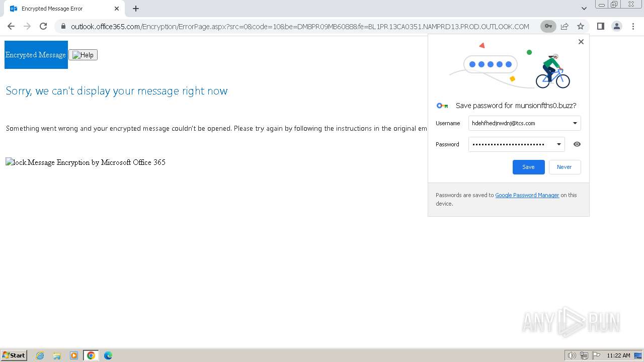Screen dimensions: 644x362
Task: Click the 11:22 AM system clock
Action: click(x=618, y=355)
